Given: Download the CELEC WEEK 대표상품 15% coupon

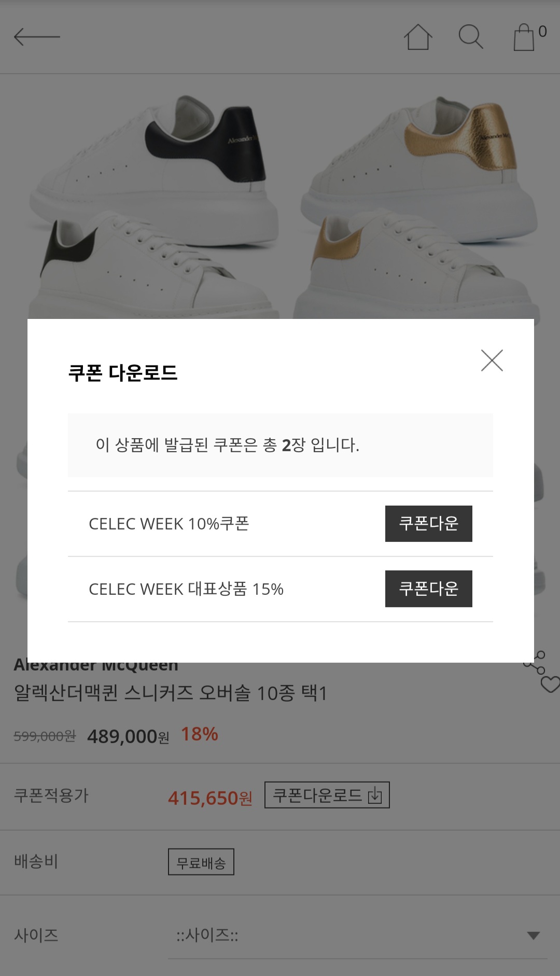Looking at the screenshot, I should coord(428,589).
